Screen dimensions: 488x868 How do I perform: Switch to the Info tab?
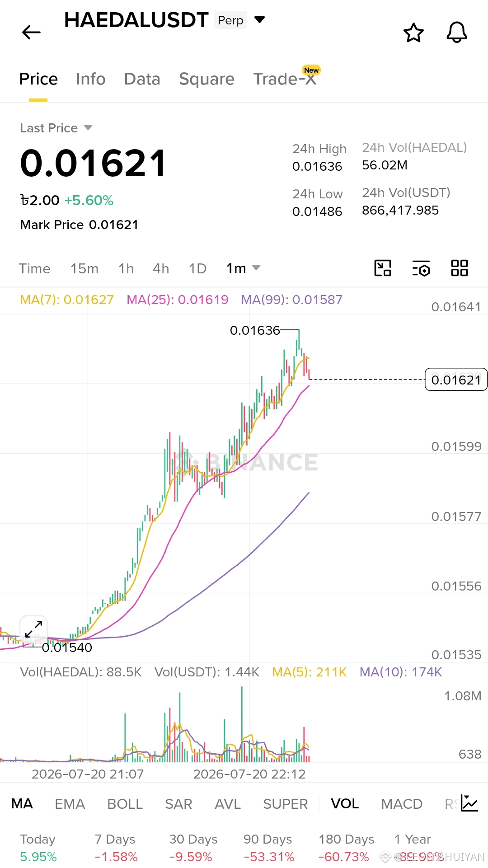91,79
